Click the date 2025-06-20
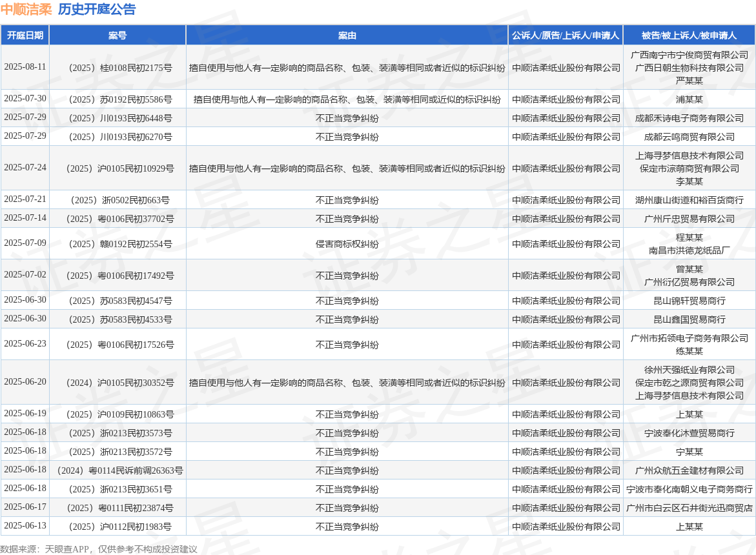Viewport: 756px width, 555px height. 25,381
